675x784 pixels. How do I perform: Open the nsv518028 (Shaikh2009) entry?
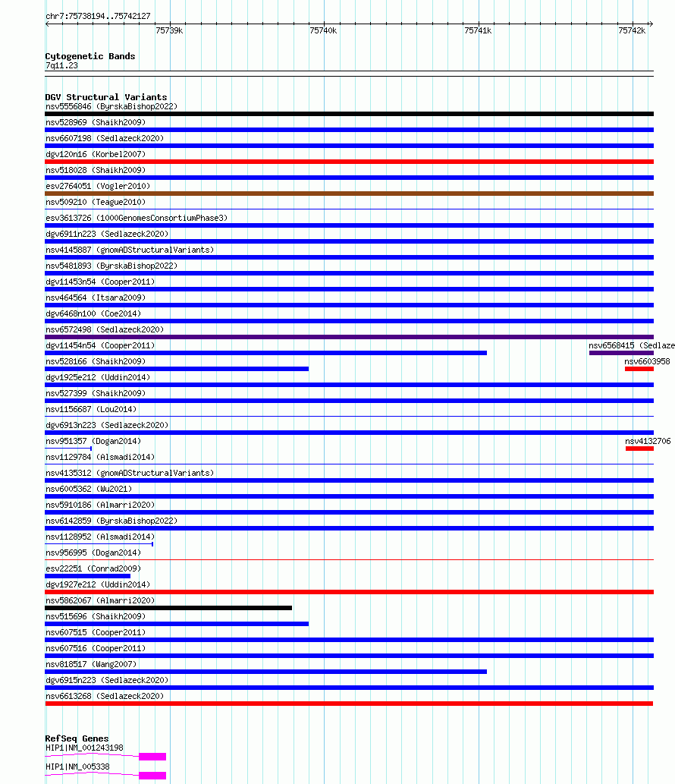click(x=96, y=171)
